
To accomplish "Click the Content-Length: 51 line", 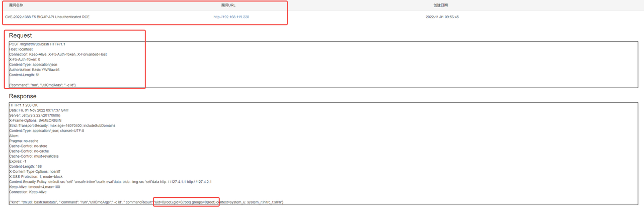I will coord(24,75).
